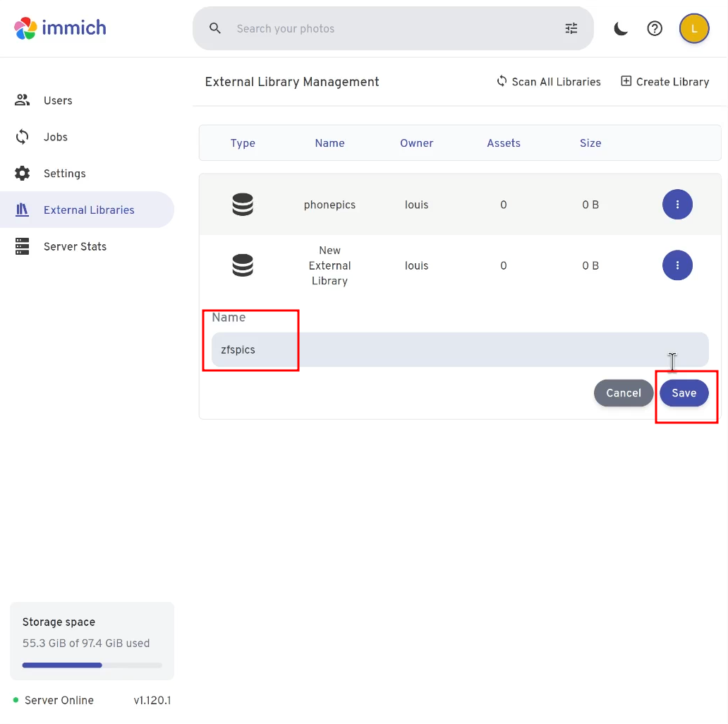Screen dimensions: 728x724
Task: Click version v1.120.1 label
Action: (x=152, y=700)
